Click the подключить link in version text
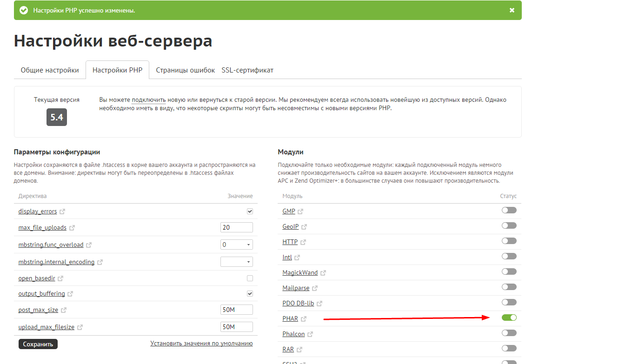 pos(149,100)
